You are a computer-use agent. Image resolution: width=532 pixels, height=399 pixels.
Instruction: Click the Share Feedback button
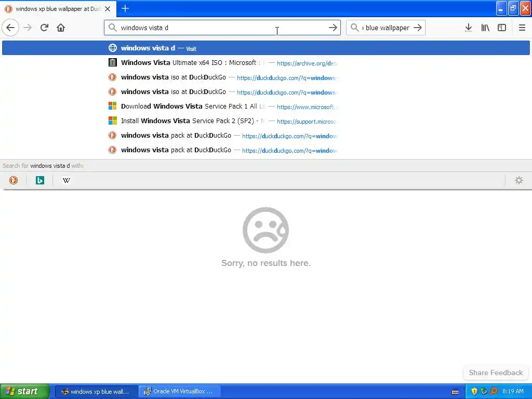click(x=496, y=373)
